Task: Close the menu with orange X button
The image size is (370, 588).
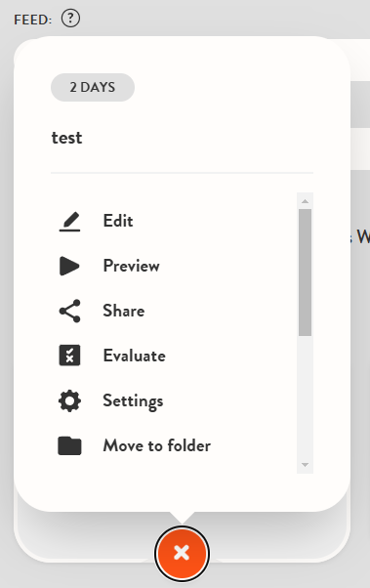Action: 182,553
